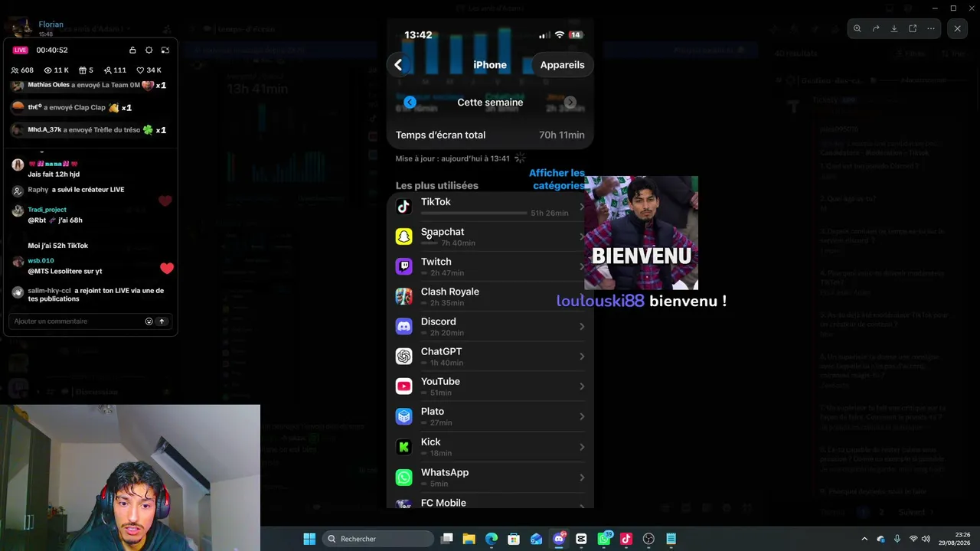
Task: Expand the Discord usage row chevron
Action: [582, 327]
